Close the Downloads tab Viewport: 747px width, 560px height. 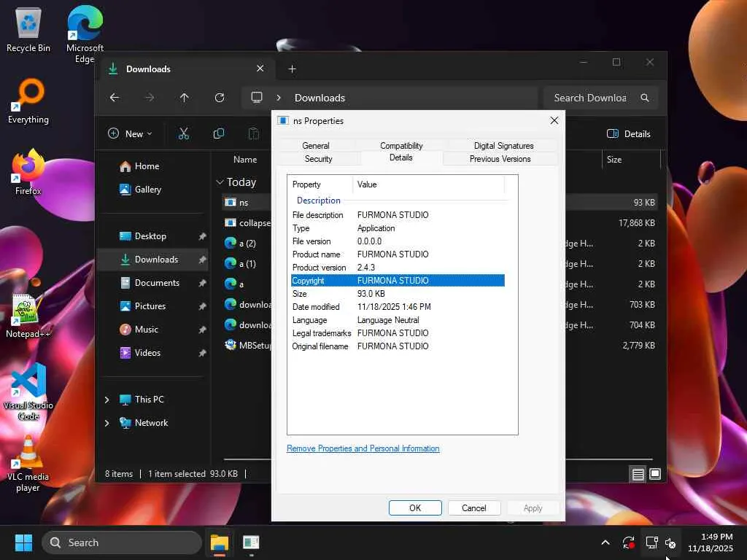[260, 69]
